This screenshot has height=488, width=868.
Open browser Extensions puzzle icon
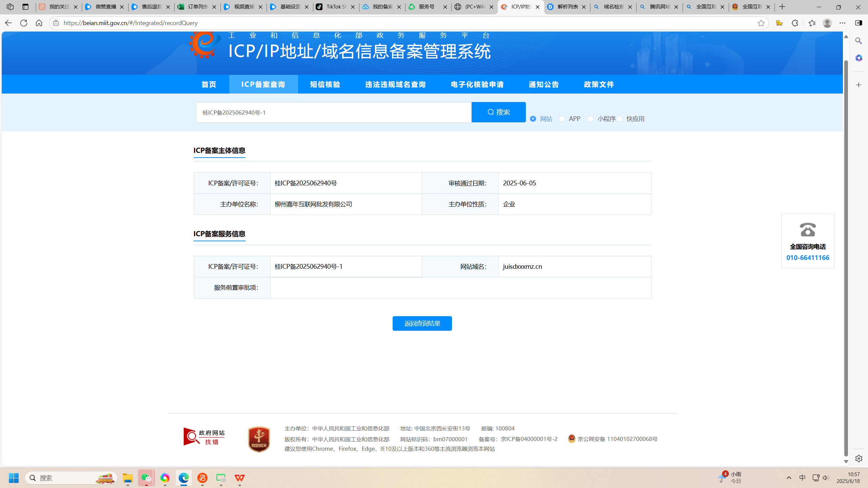point(795,23)
